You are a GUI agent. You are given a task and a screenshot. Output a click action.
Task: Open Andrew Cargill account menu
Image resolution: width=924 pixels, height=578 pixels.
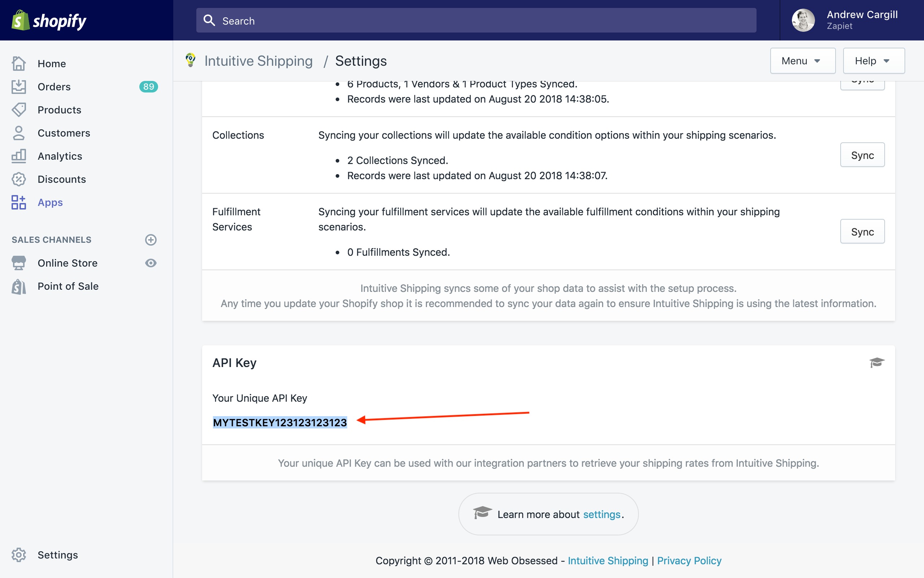(x=851, y=20)
